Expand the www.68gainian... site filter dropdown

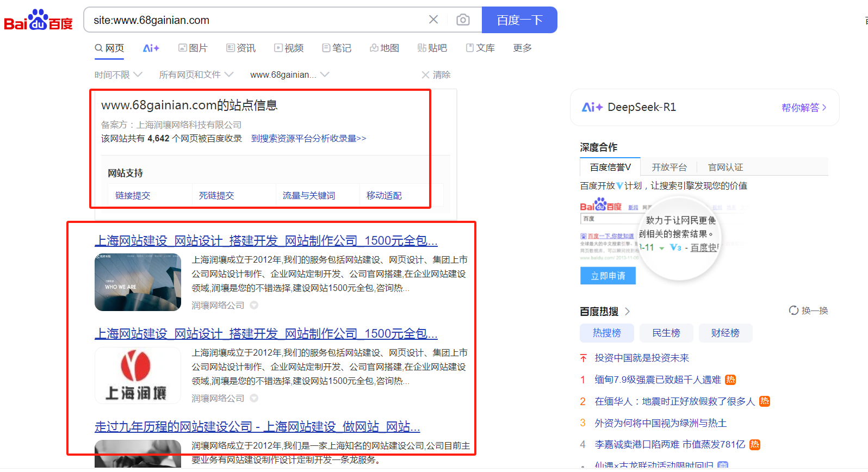[x=289, y=74]
